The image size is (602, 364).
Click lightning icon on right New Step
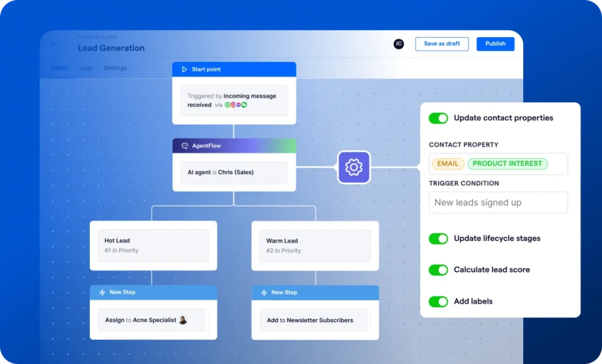tap(263, 292)
